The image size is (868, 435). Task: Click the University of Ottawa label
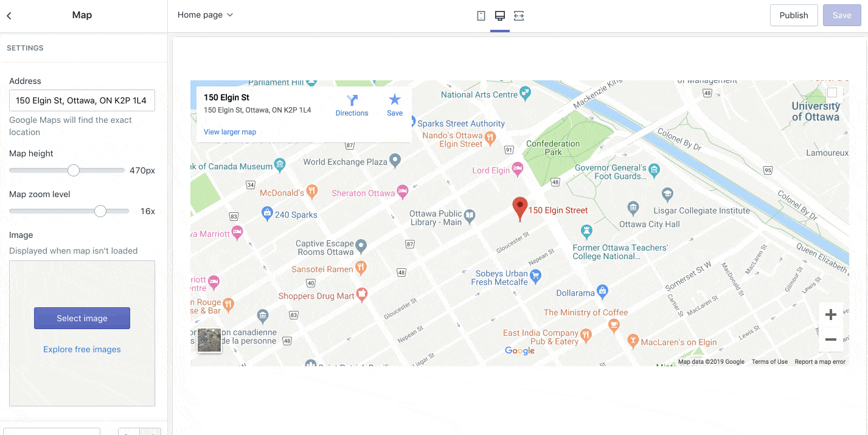point(816,111)
